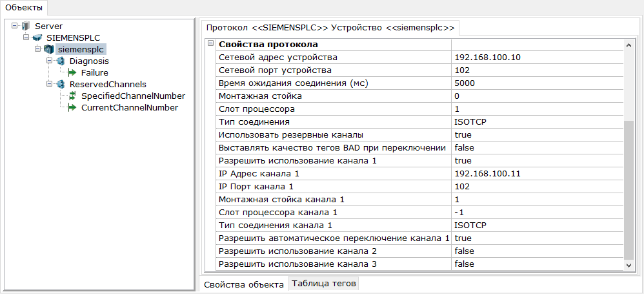Screen dimensions: 644x294
Task: Click the Слот процессора канала 1 label
Action: 277,212
